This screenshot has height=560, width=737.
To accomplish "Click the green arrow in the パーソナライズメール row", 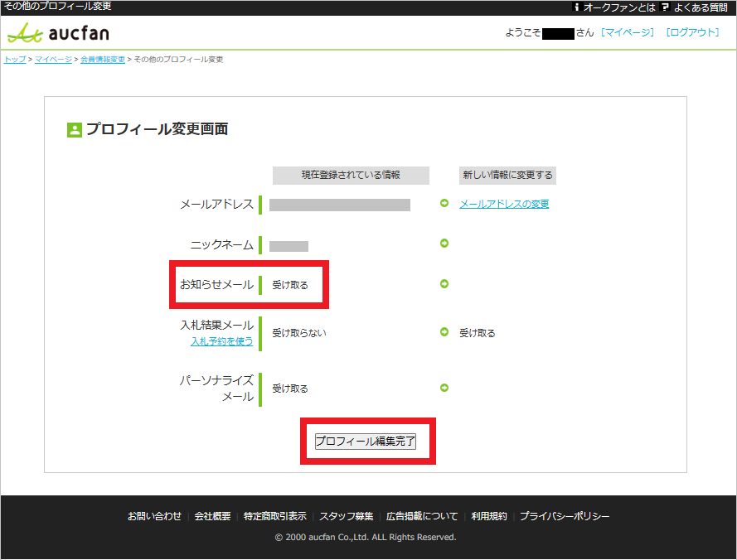I will (x=444, y=388).
